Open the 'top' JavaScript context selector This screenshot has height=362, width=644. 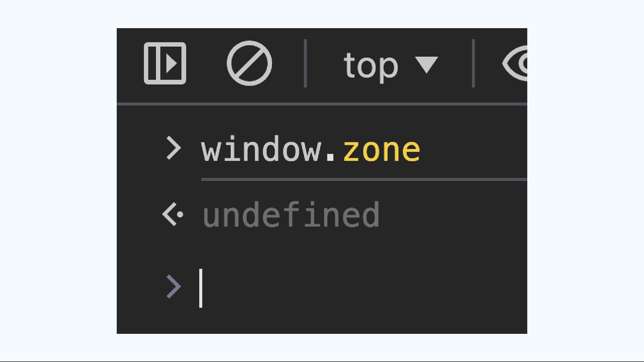[391, 65]
